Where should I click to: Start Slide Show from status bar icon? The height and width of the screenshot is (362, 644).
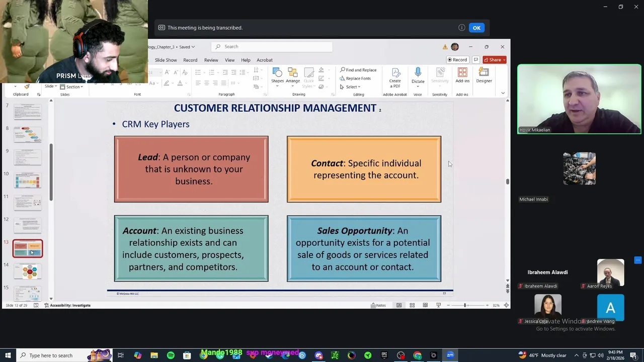[438, 305]
